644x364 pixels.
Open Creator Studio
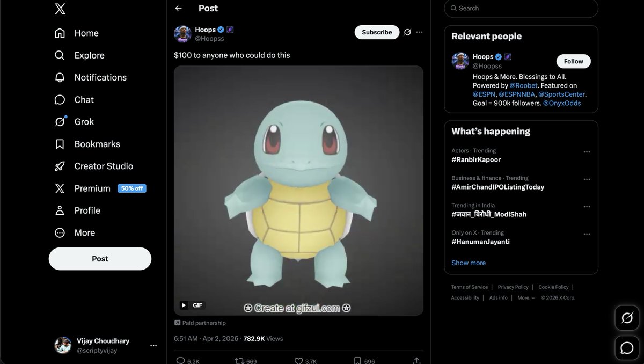(94, 166)
